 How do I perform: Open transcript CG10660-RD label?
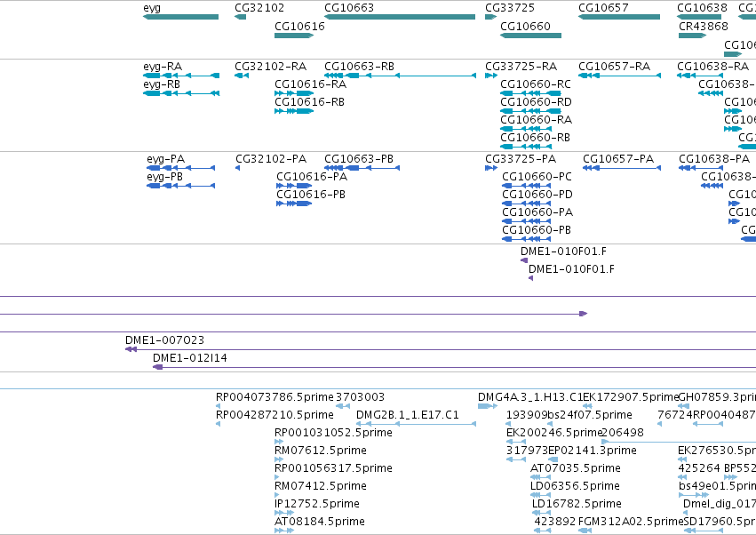537,102
